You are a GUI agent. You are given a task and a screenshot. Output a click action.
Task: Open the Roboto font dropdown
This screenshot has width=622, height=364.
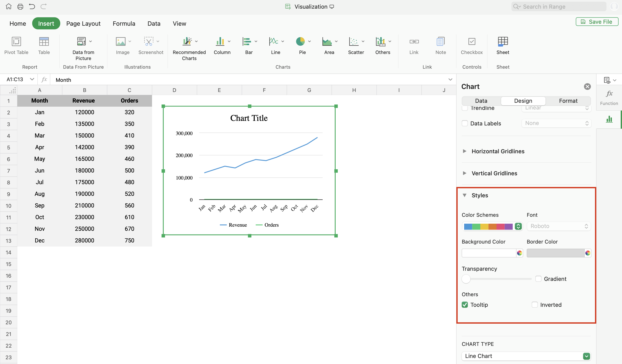coord(559,226)
